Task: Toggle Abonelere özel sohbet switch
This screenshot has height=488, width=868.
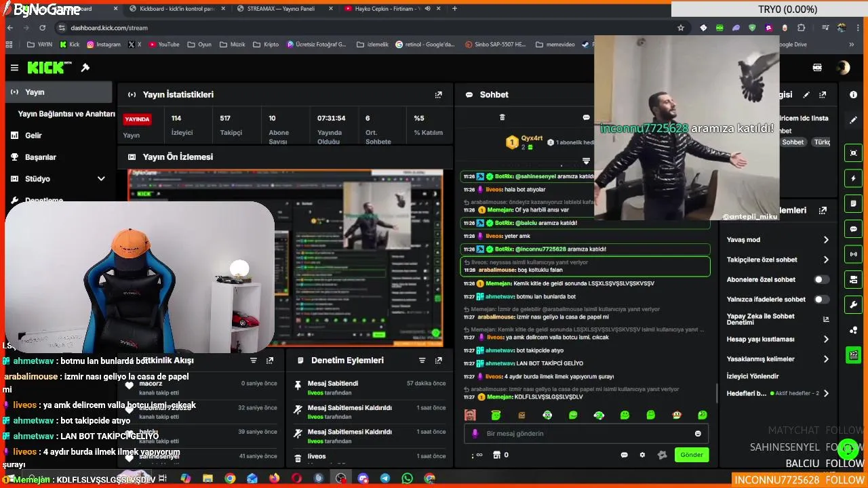Action: click(821, 279)
